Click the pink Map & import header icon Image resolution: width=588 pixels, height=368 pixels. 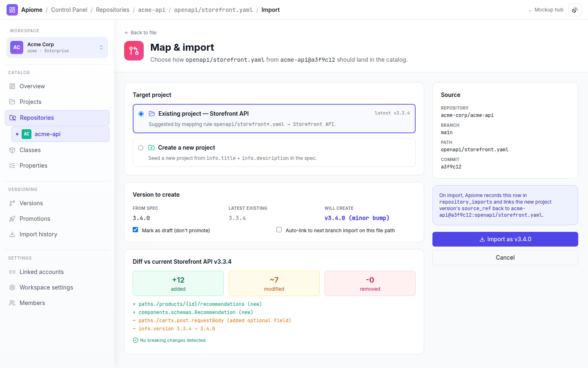click(134, 51)
